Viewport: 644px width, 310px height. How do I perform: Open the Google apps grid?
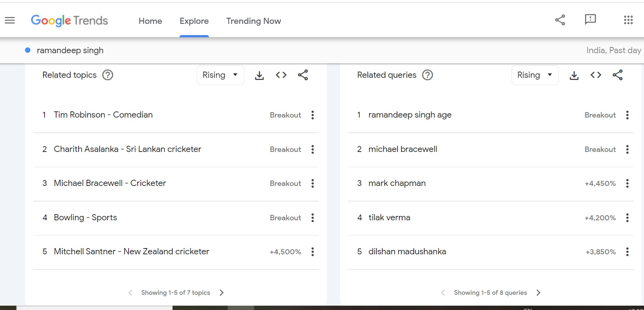628,20
